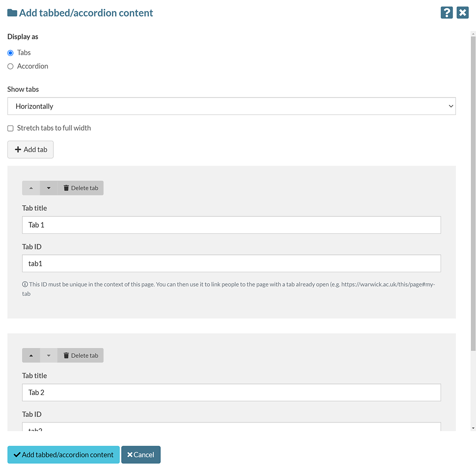
Task: Click the down arrow for Tab 1
Action: [x=48, y=188]
